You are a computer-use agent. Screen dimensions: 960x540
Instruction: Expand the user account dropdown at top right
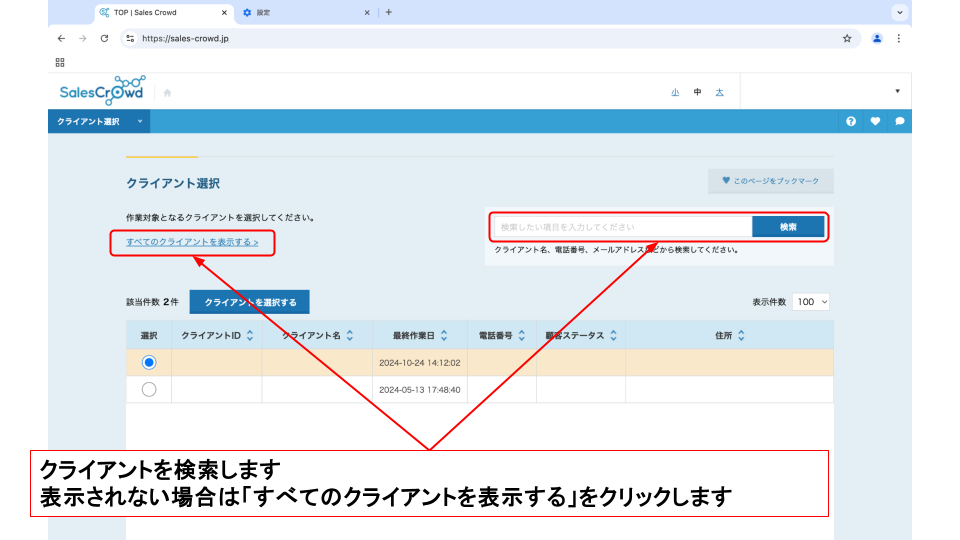tap(897, 91)
